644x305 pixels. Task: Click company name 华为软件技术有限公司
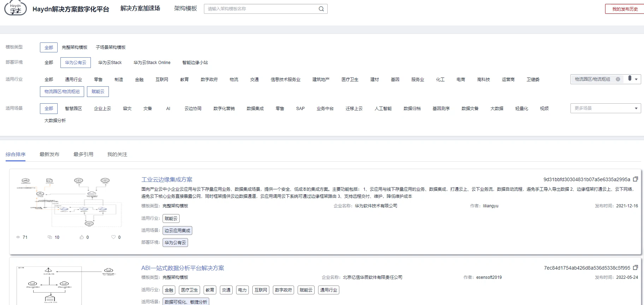click(376, 206)
